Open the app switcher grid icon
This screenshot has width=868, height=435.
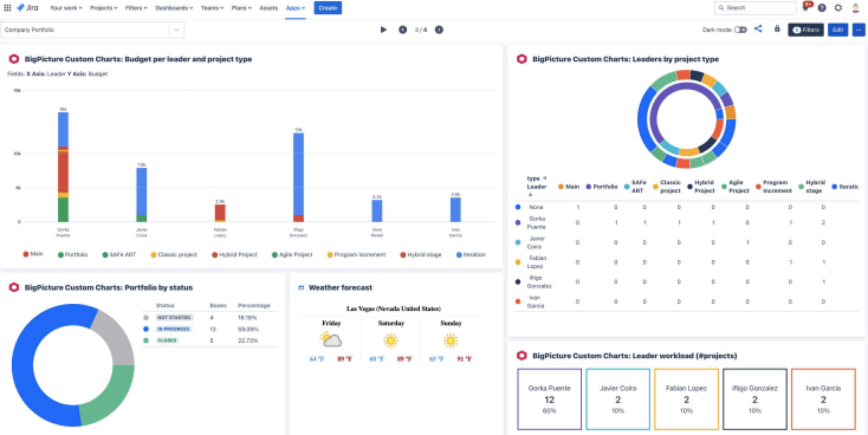pyautogui.click(x=7, y=8)
